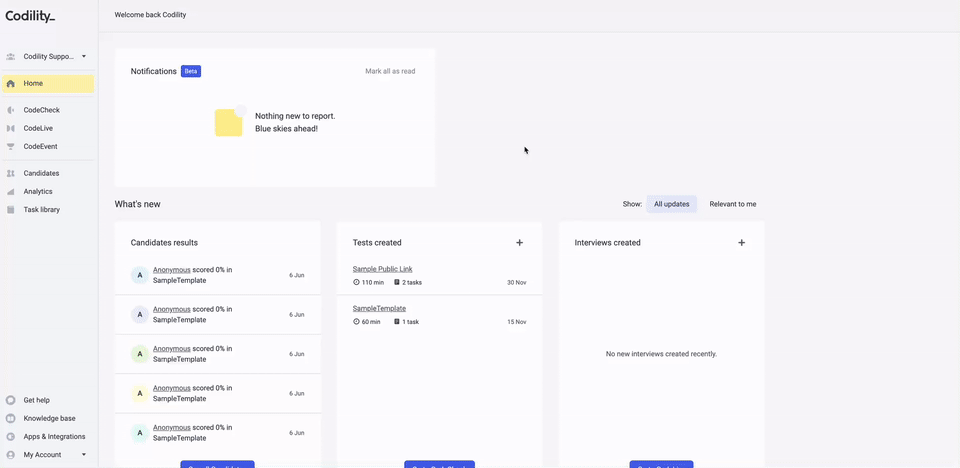Click the tasks icon beside 2 tasks

click(397, 282)
